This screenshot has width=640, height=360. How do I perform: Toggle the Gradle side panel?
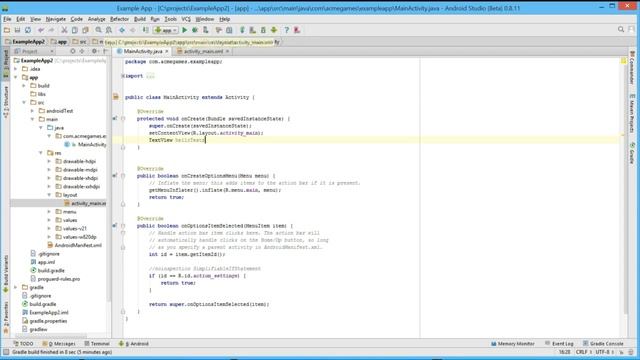click(632, 153)
